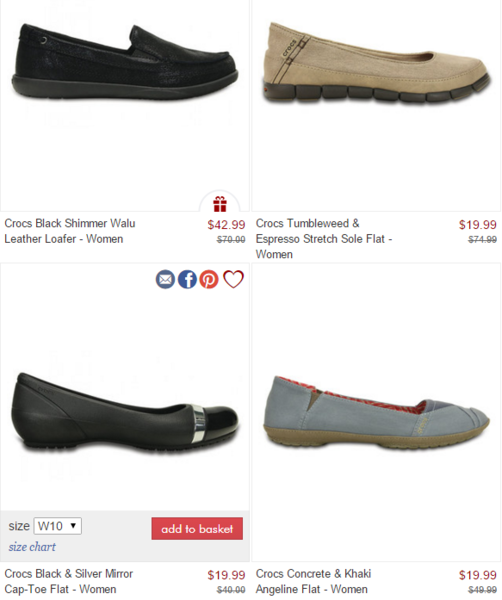Open the Black Shimmer Walu Loafer image
The height and width of the screenshot is (600, 502).
(125, 62)
